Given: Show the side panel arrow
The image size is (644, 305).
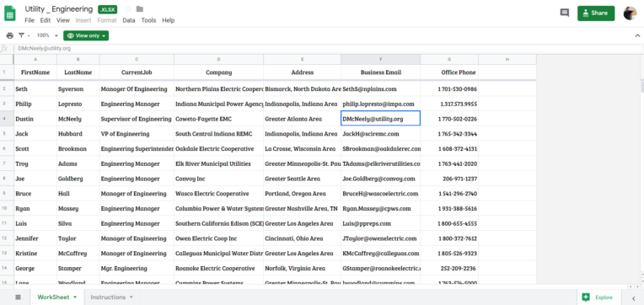Looking at the screenshot, I should click(x=634, y=298).
